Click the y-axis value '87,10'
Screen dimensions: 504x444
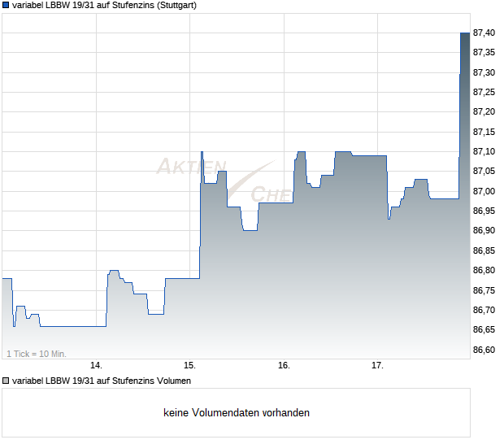tap(484, 151)
